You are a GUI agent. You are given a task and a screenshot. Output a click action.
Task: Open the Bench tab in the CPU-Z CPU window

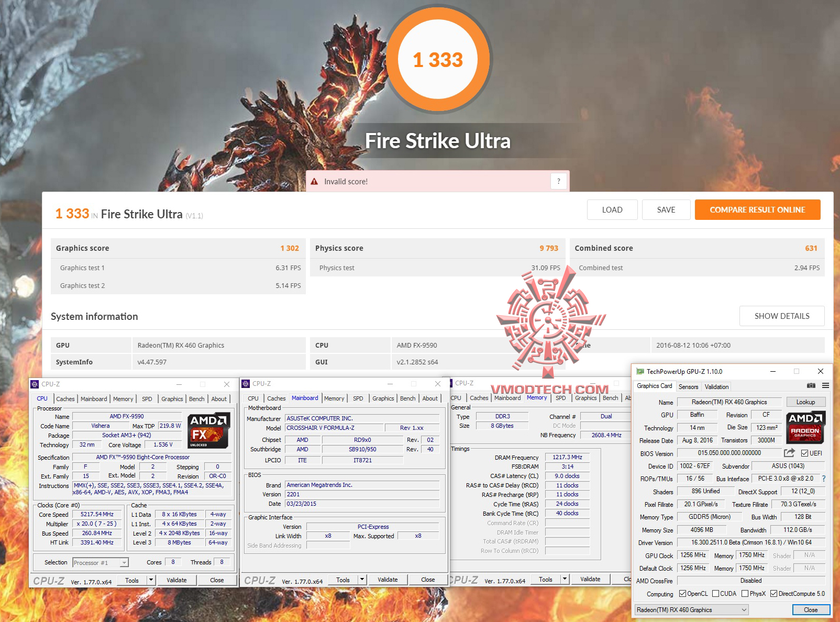click(197, 399)
